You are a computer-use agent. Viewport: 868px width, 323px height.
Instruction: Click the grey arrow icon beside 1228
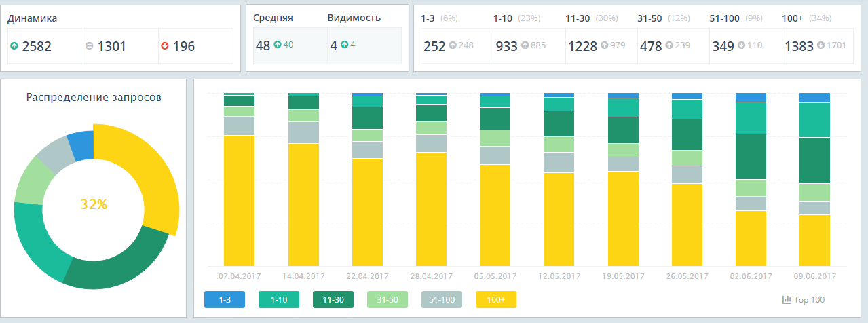(603, 46)
